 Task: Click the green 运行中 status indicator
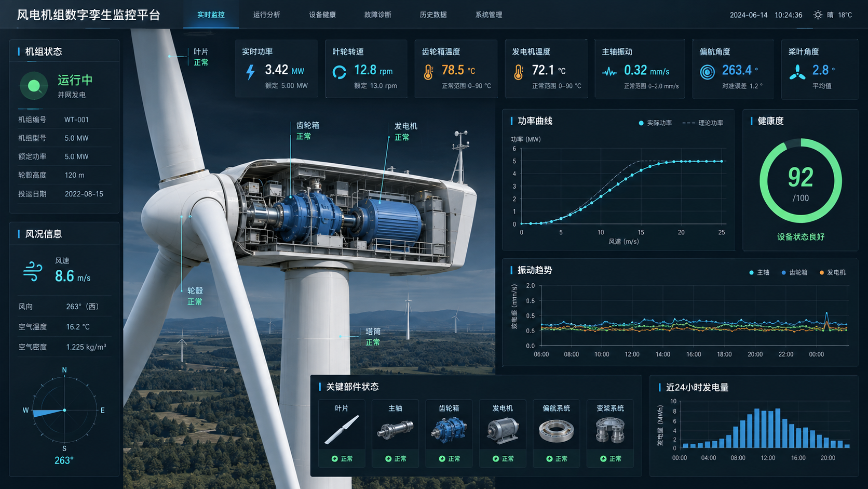[x=34, y=86]
